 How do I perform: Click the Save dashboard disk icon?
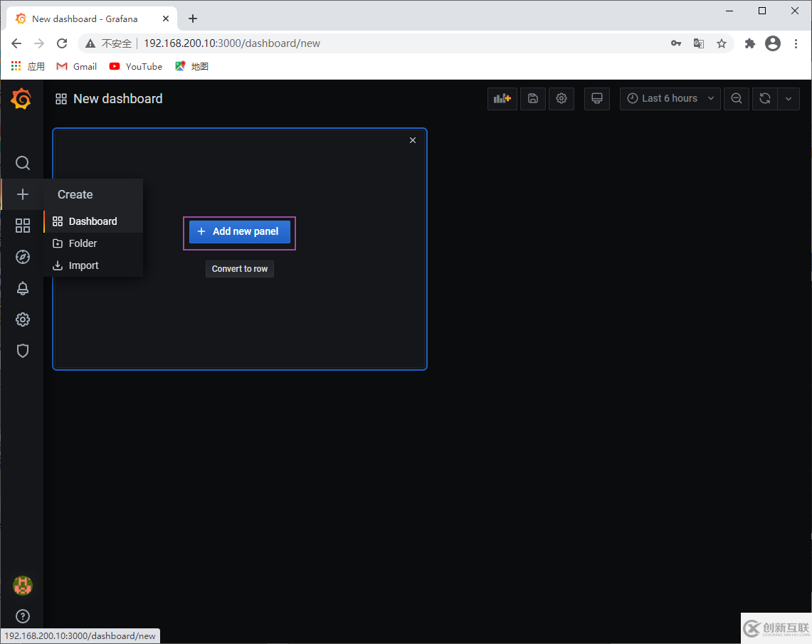(x=532, y=98)
